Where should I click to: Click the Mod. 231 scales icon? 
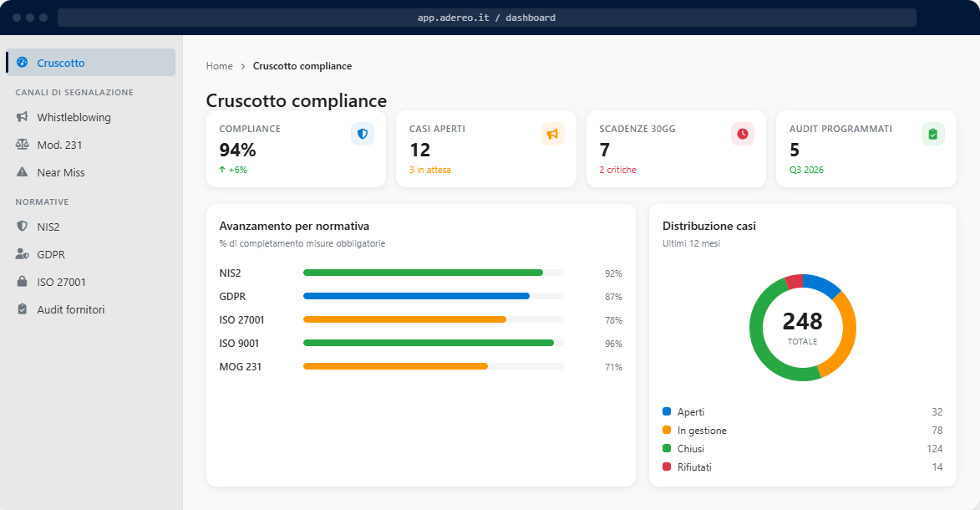[22, 144]
